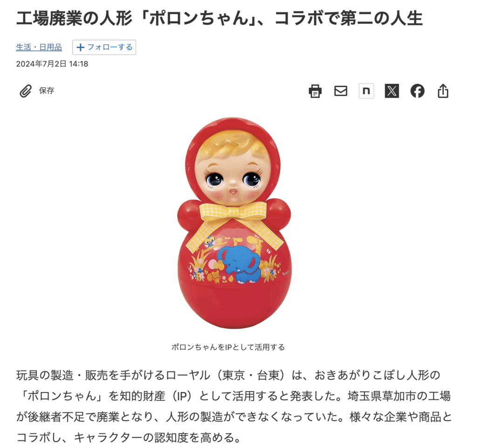
Task: Share the article on X
Action: 391,91
